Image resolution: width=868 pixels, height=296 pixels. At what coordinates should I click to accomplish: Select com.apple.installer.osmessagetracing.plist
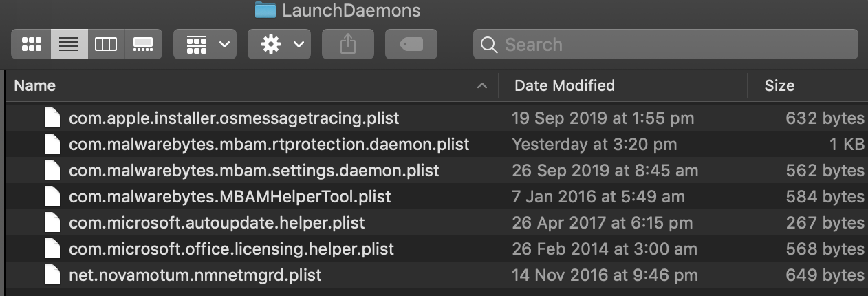[234, 118]
